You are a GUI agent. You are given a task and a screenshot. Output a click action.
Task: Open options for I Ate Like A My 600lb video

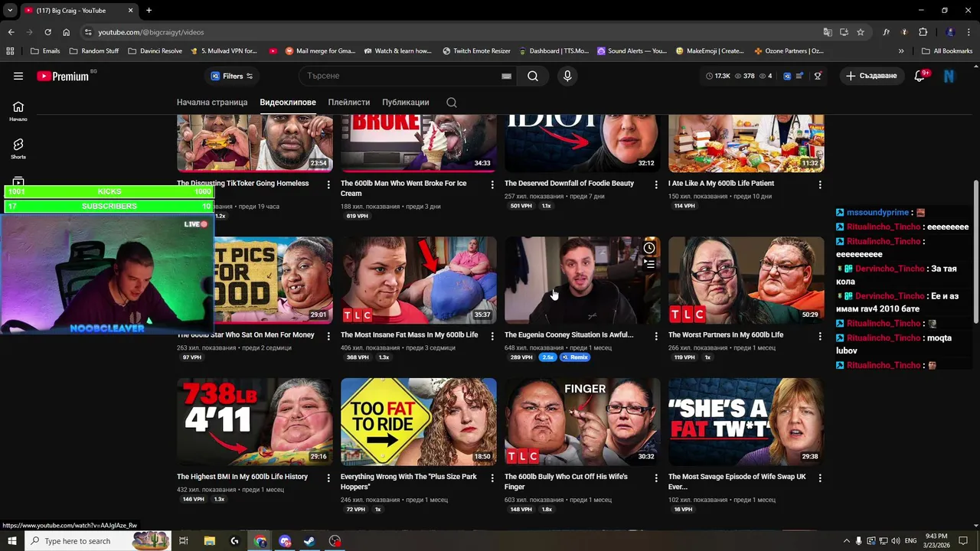pos(820,184)
